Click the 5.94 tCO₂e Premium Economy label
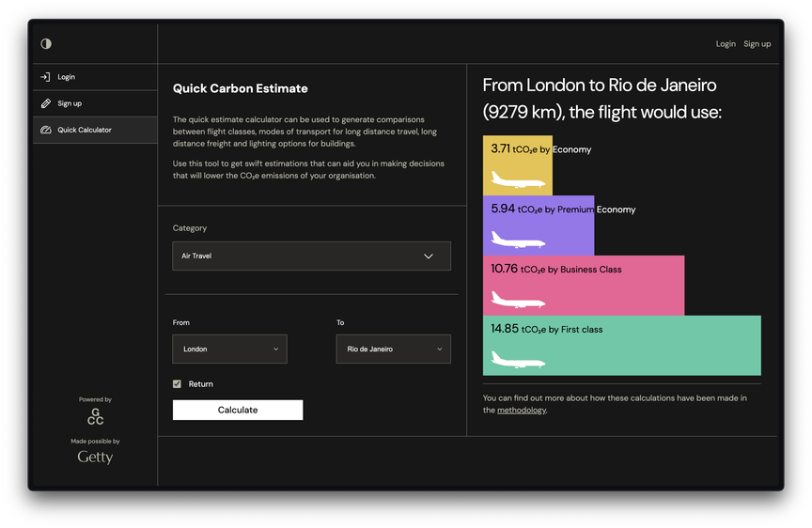Viewport: 812px width, 528px height. pyautogui.click(x=563, y=210)
